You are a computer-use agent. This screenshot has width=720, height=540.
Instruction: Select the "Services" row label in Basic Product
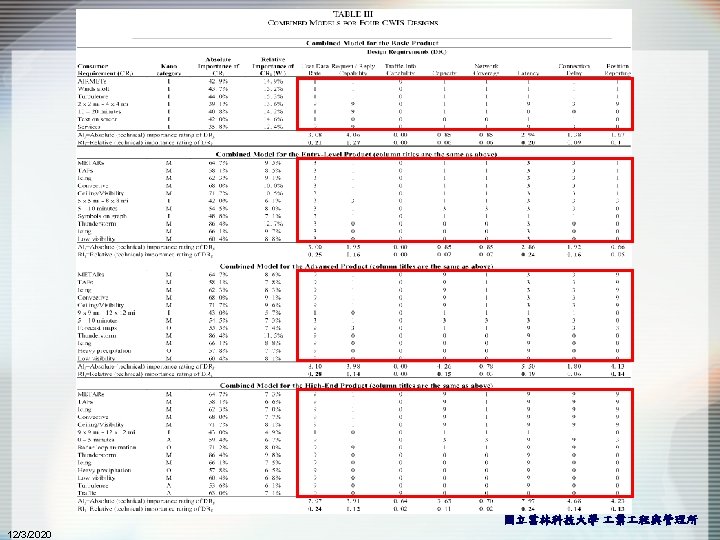pos(89,127)
